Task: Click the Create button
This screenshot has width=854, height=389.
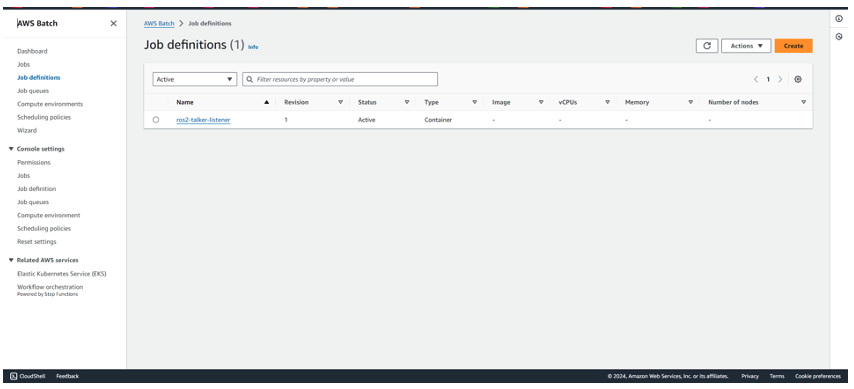Action: (794, 46)
